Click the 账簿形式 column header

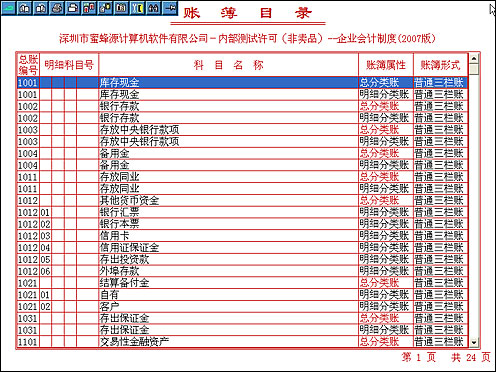pos(440,65)
